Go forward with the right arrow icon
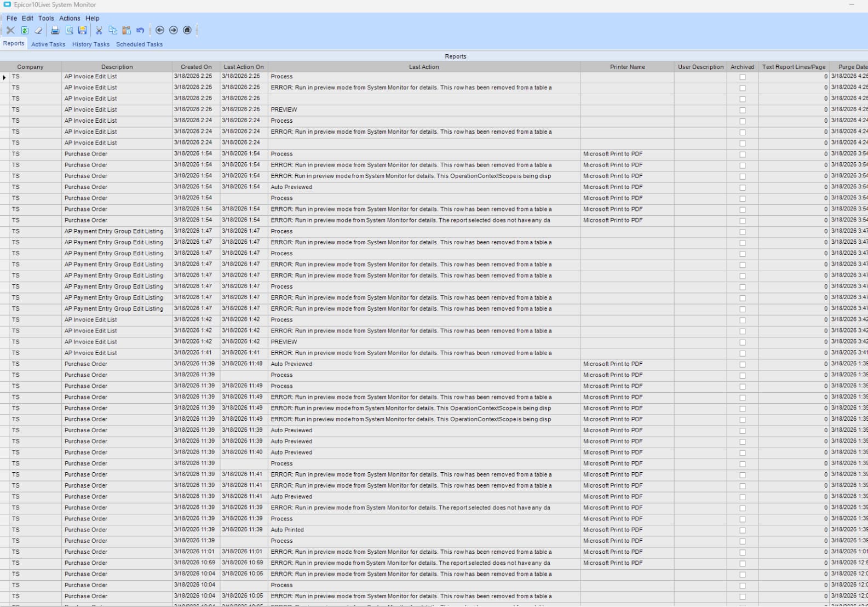This screenshot has height=607, width=868. point(174,30)
